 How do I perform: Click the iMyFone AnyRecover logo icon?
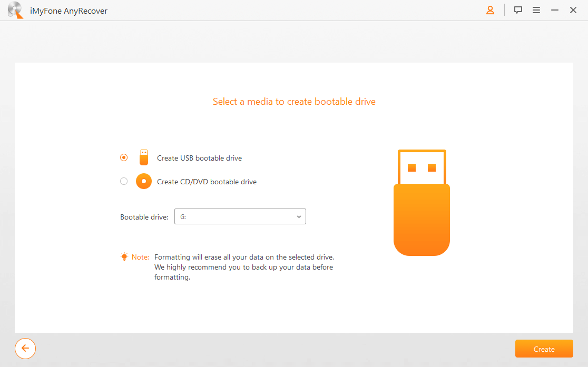pos(14,10)
